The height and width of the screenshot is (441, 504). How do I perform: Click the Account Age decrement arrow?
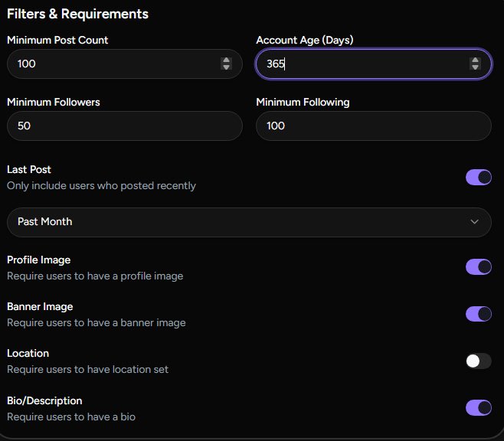point(475,67)
